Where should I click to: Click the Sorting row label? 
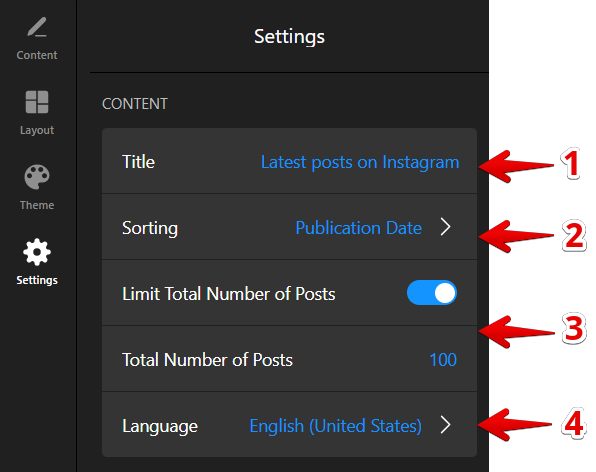point(150,228)
